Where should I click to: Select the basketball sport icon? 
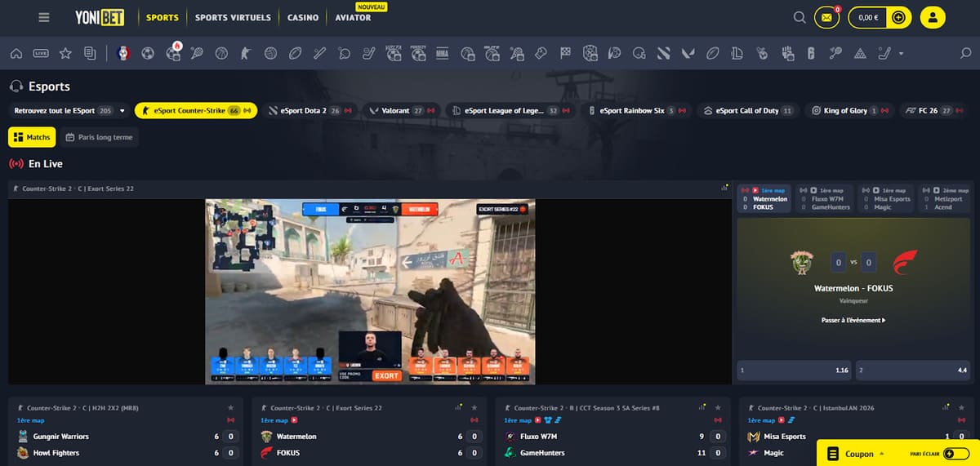click(221, 54)
